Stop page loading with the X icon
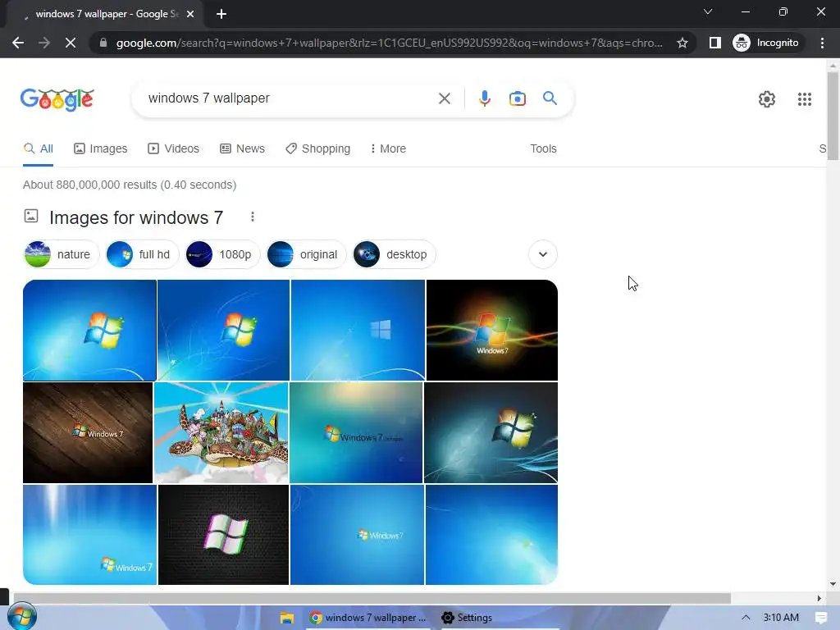This screenshot has width=840, height=630. click(x=71, y=43)
